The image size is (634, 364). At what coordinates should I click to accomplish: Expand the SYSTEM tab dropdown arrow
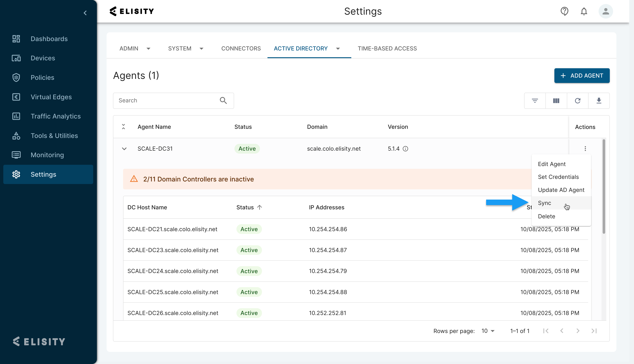click(201, 48)
